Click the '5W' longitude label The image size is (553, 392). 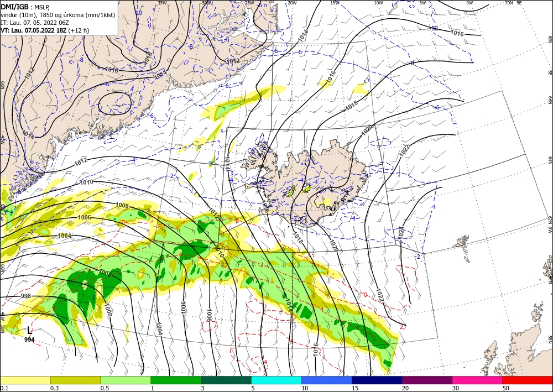pos(423,3)
